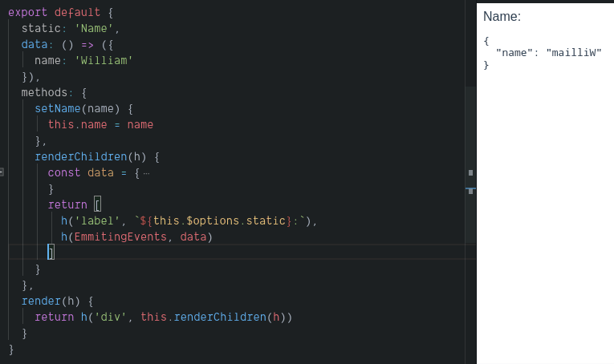Click "mailliW" value in preview output
The image size is (614, 364).
pos(574,53)
